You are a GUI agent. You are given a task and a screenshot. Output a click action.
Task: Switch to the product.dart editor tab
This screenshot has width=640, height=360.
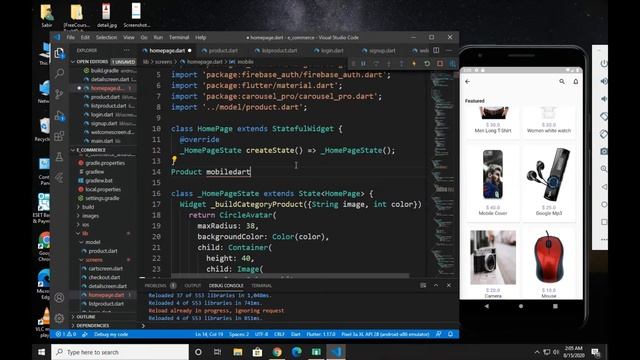click(x=223, y=51)
